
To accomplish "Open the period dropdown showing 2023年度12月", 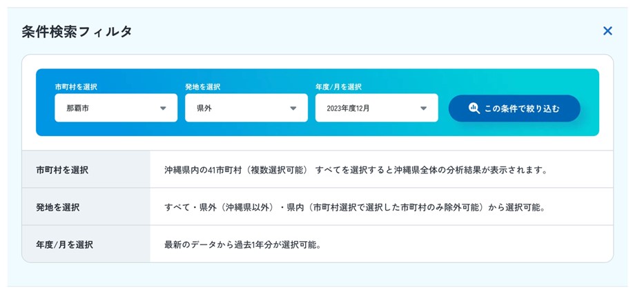I will [376, 108].
